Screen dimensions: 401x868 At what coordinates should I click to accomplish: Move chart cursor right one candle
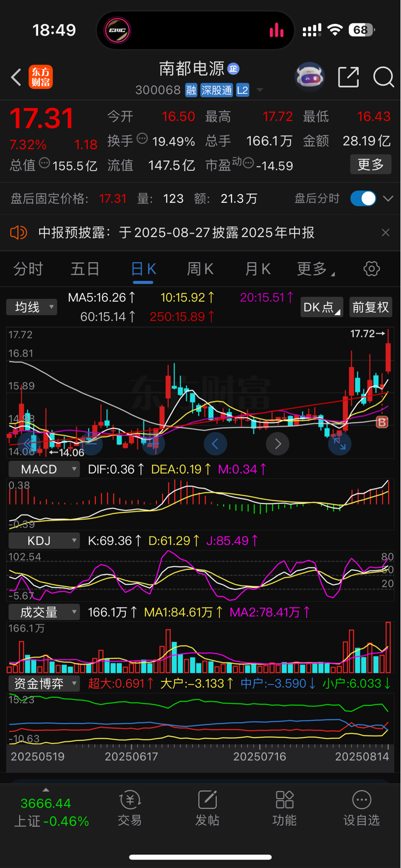click(277, 444)
